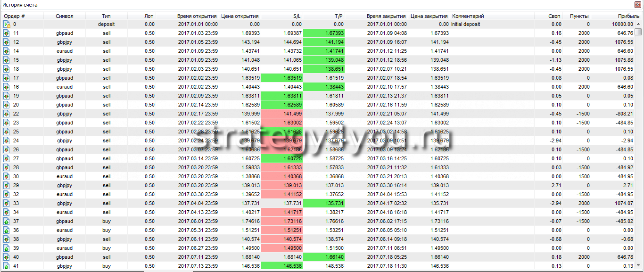Click the Комментарий column header
Screen dimensions: 644x272
pos(468,16)
